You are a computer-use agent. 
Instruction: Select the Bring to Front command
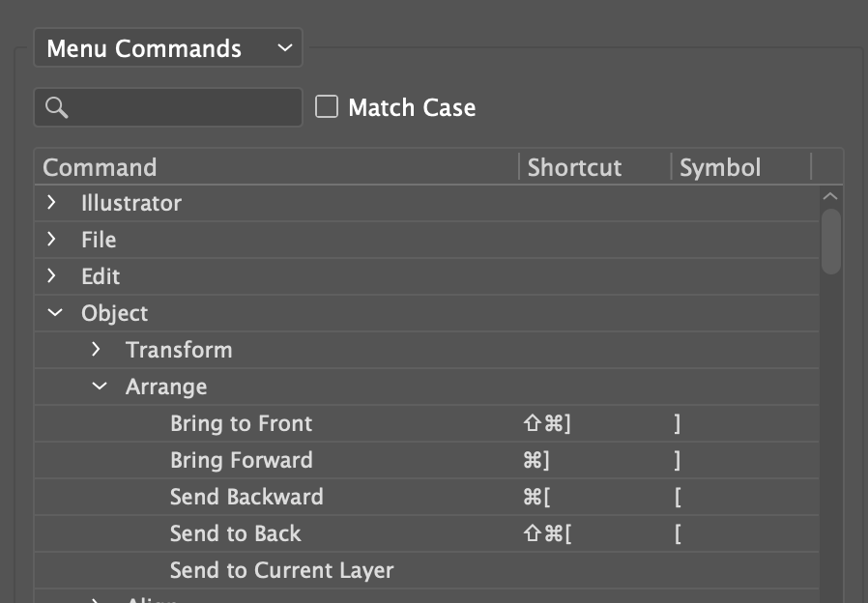[241, 423]
